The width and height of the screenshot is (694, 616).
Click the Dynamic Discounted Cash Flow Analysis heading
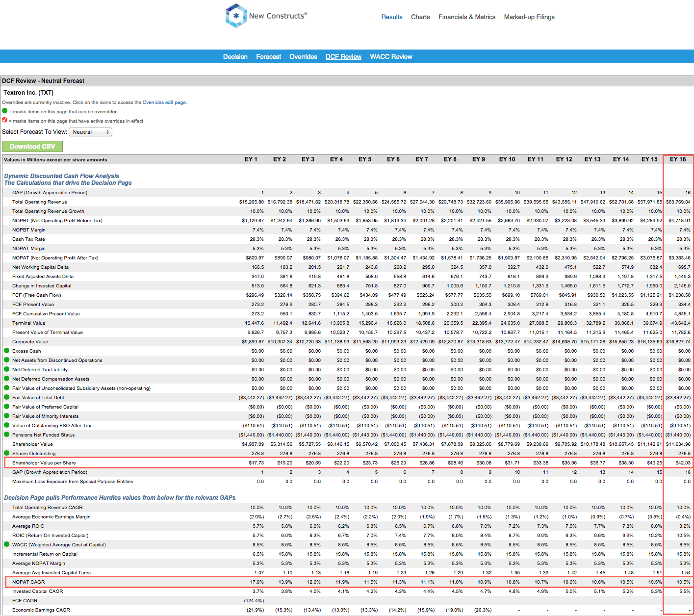(62, 176)
